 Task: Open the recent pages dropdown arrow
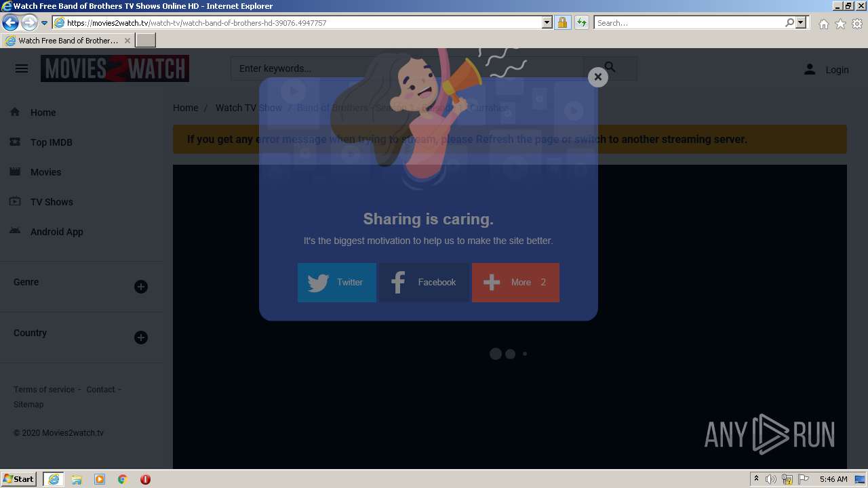point(44,22)
